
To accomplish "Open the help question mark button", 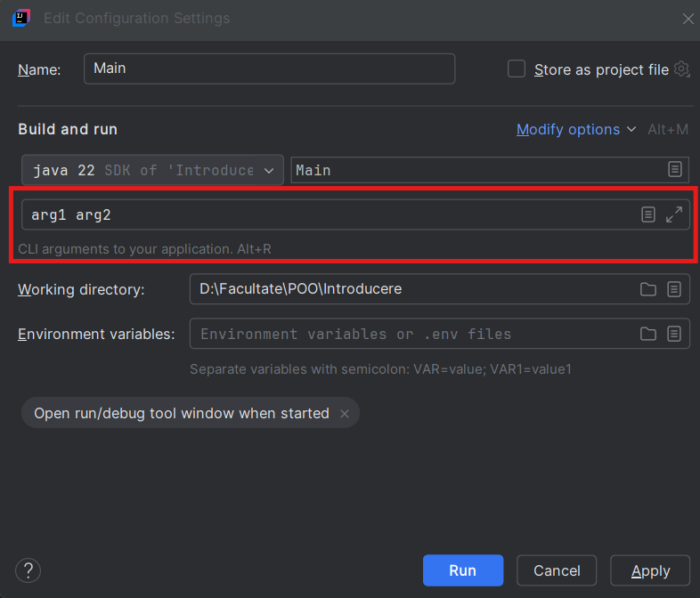I will [28, 570].
